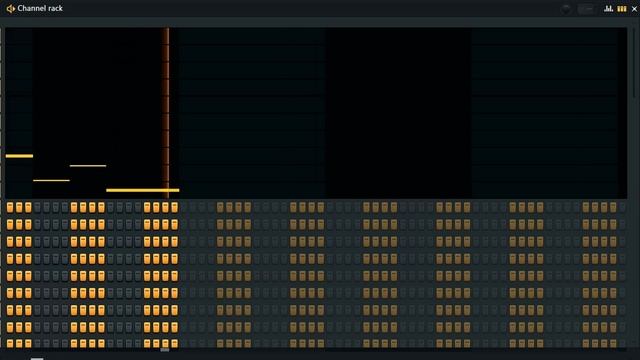Toggle the first dim lit step in the second row
This screenshot has width=640, height=360.
pos(220,224)
